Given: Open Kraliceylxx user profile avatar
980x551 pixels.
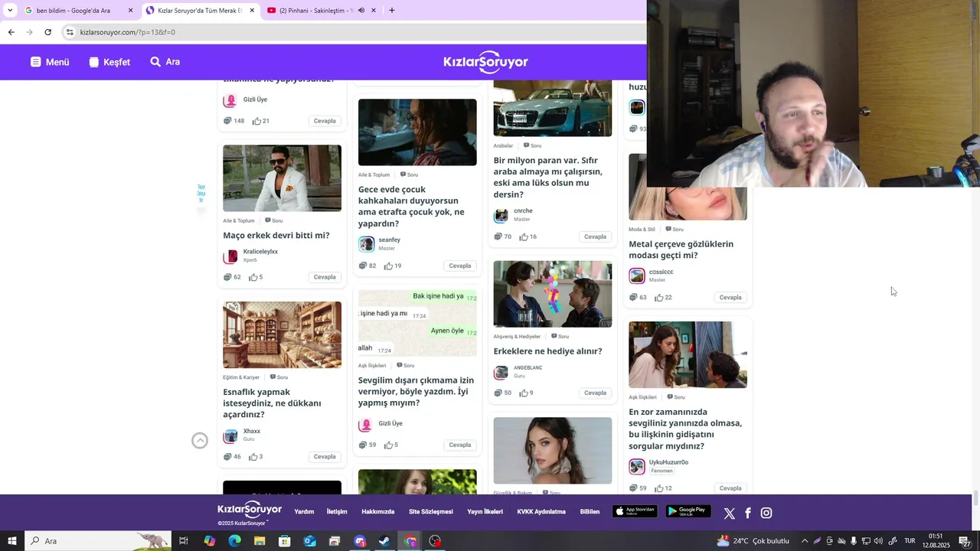Looking at the screenshot, I should (x=230, y=256).
